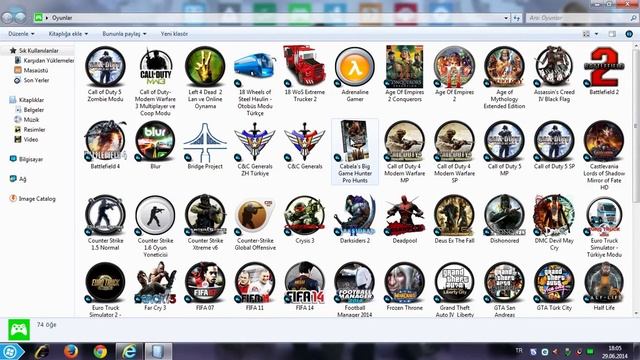640x360 pixels.
Task: Click Yeni klasör button
Action: pyautogui.click(x=174, y=34)
